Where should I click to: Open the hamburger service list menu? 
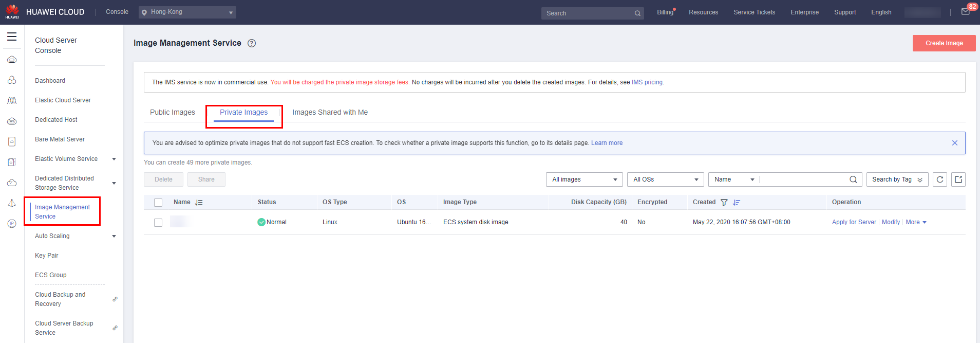(x=12, y=37)
